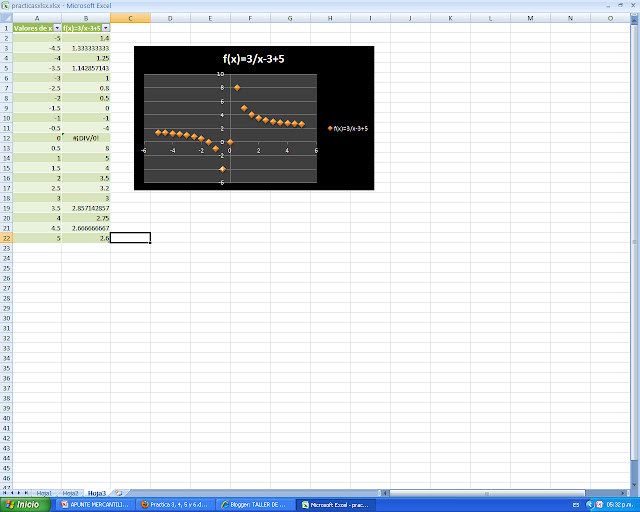Select column C header
The image size is (640, 512).
click(130, 18)
